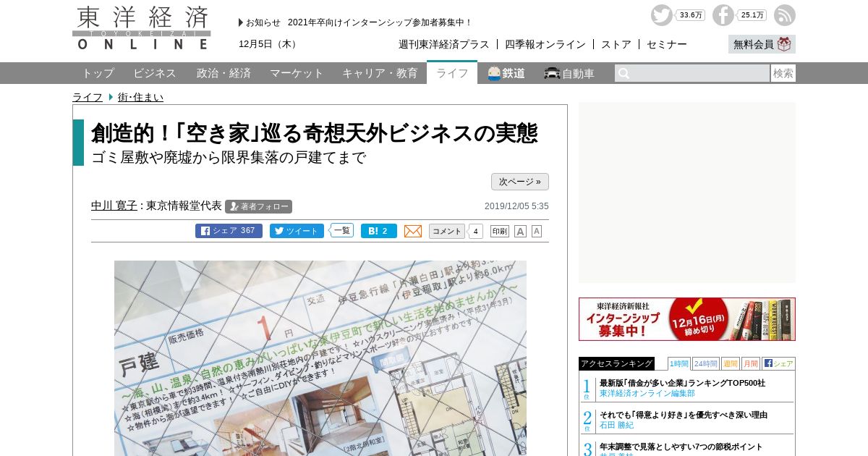
Task: Open the 政治・経済 nav item
Action: coord(224,73)
